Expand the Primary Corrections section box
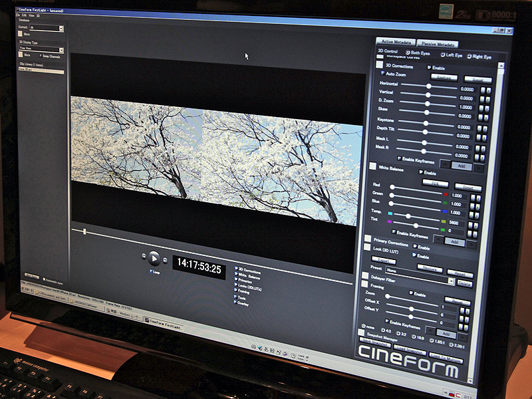The image size is (532, 399). (368, 239)
